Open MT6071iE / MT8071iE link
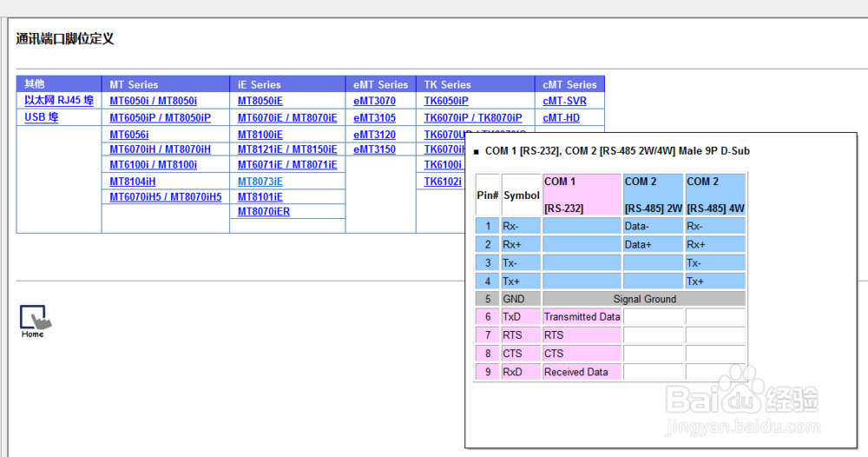 [287, 164]
